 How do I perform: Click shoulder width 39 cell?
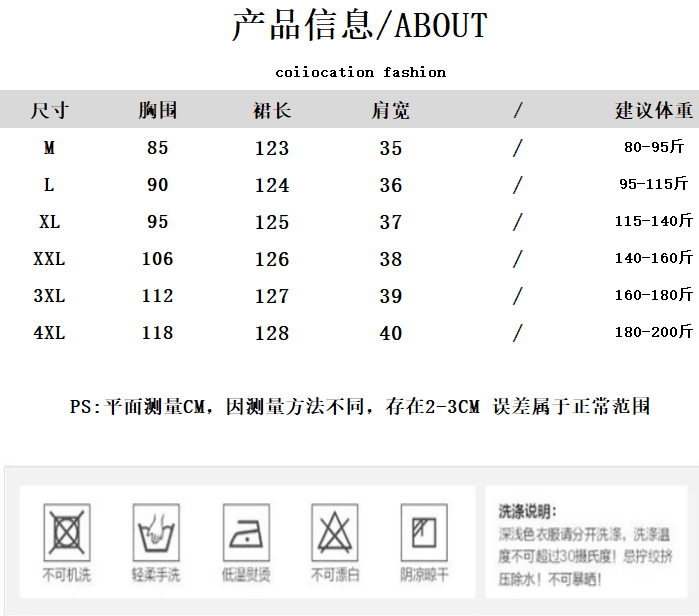pos(391,296)
